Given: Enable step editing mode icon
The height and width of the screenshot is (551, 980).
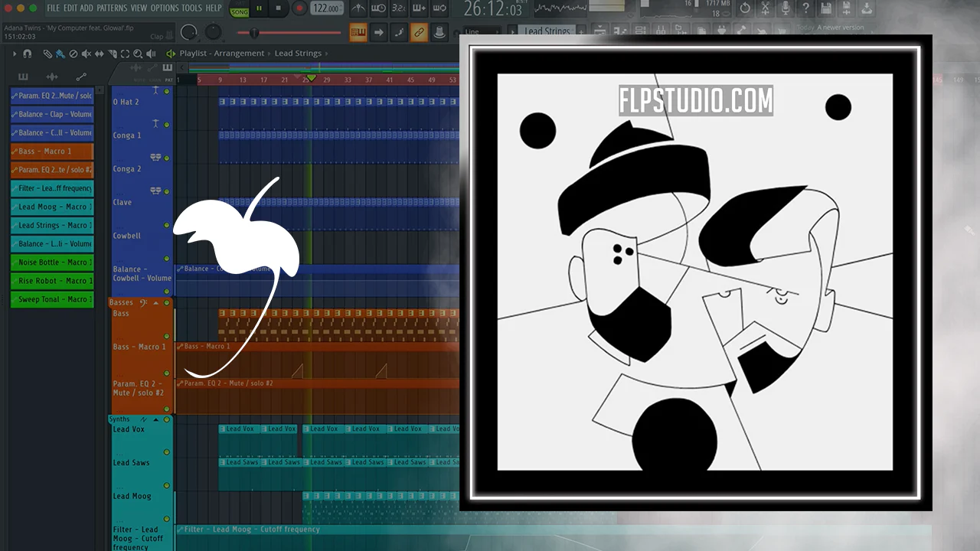Looking at the screenshot, I should tap(399, 33).
